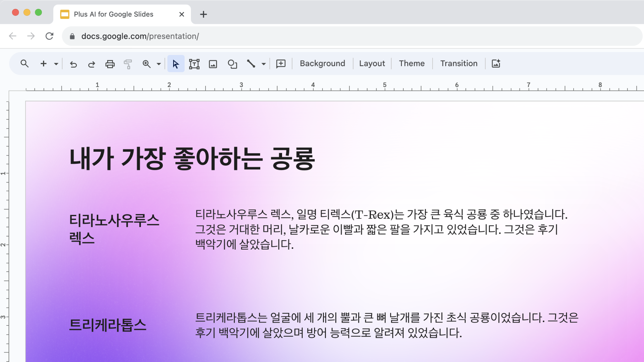Select the Line tool
644x362 pixels.
(x=251, y=64)
